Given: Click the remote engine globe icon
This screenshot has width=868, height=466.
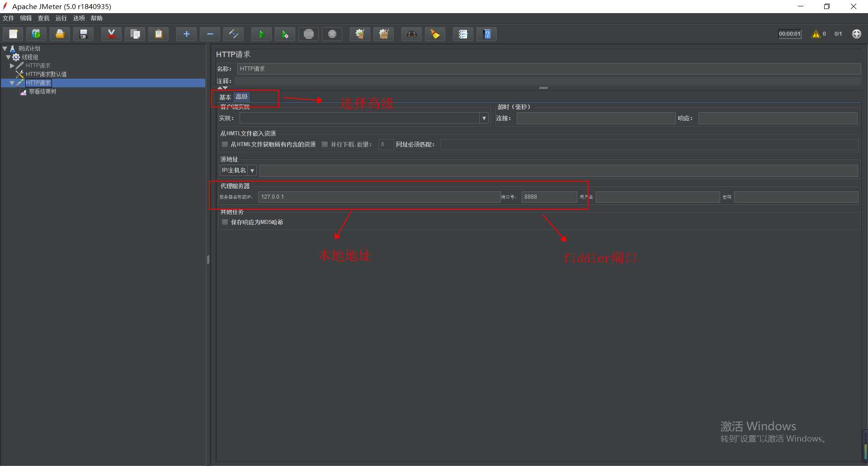Looking at the screenshot, I should coord(857,34).
